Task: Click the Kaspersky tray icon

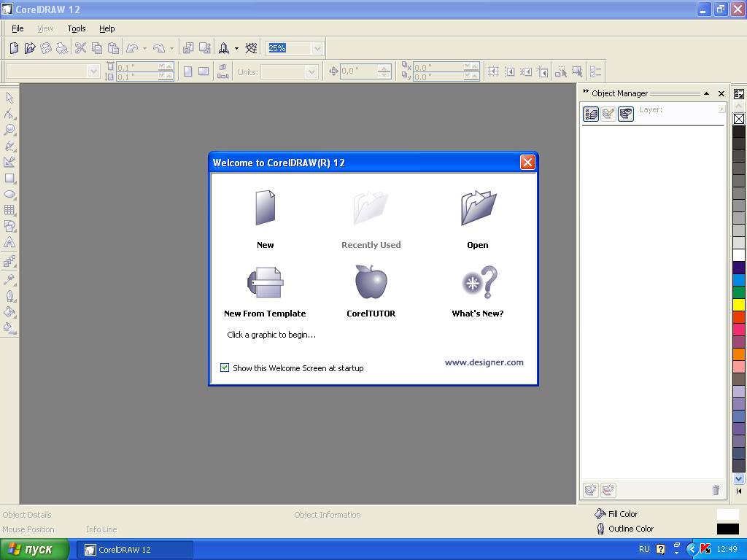Action: [x=705, y=549]
